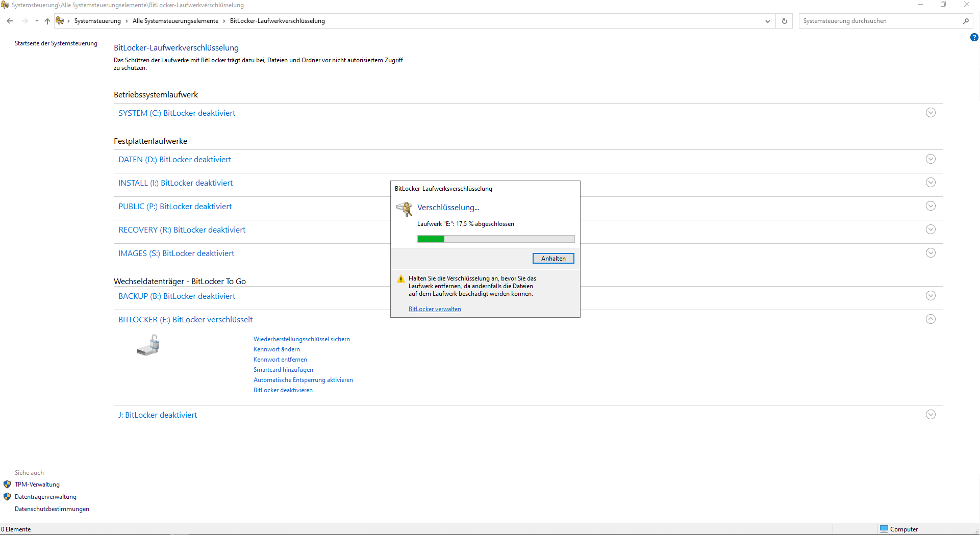This screenshot has height=535, width=980.
Task: Click Wiederherstellungsschlüssel sichern link
Action: coord(301,339)
